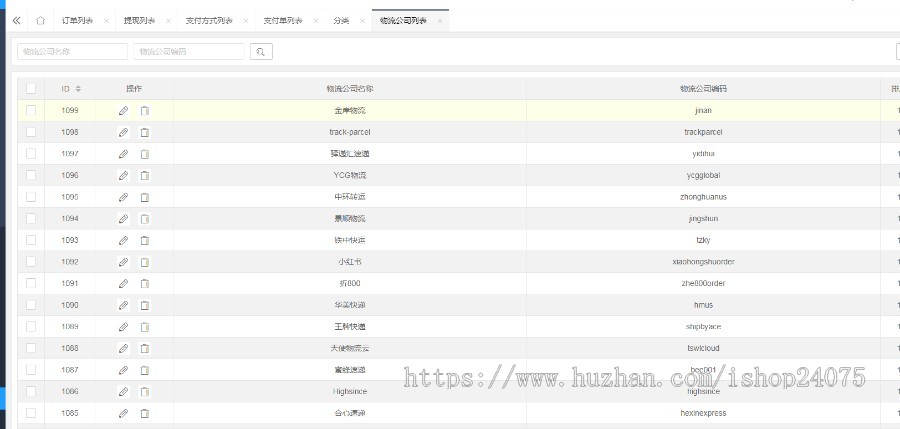Toggle the select-all header checkbox
The height and width of the screenshot is (429, 900).
pyautogui.click(x=31, y=88)
